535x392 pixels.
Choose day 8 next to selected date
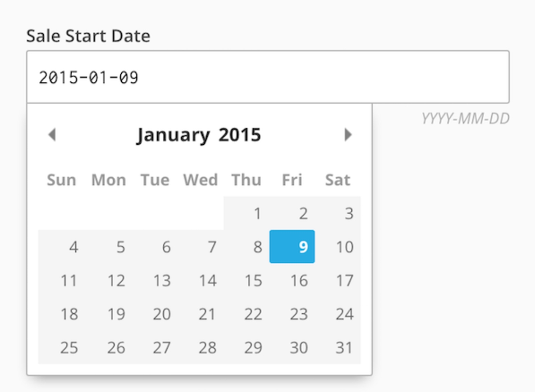pyautogui.click(x=246, y=247)
